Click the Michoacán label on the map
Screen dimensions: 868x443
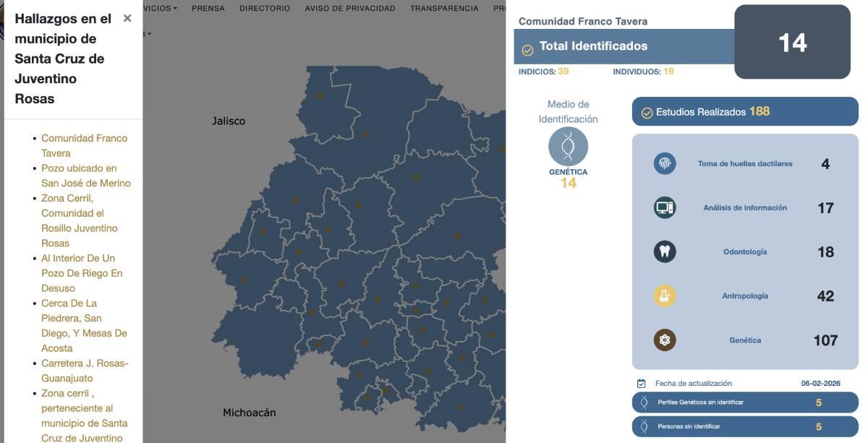pyautogui.click(x=250, y=413)
